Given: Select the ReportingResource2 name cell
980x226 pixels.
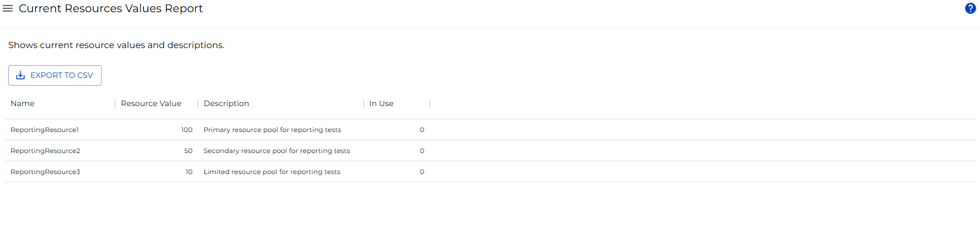Looking at the screenshot, I should coord(45,151).
